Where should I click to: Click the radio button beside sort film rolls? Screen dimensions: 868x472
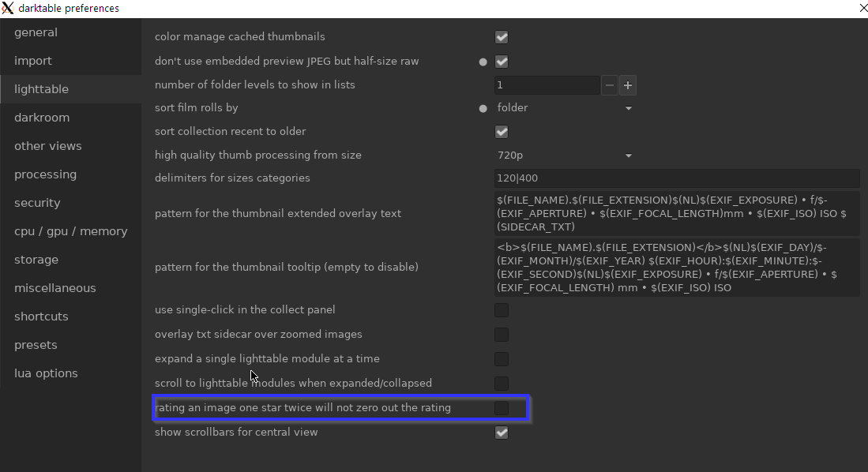(482, 108)
